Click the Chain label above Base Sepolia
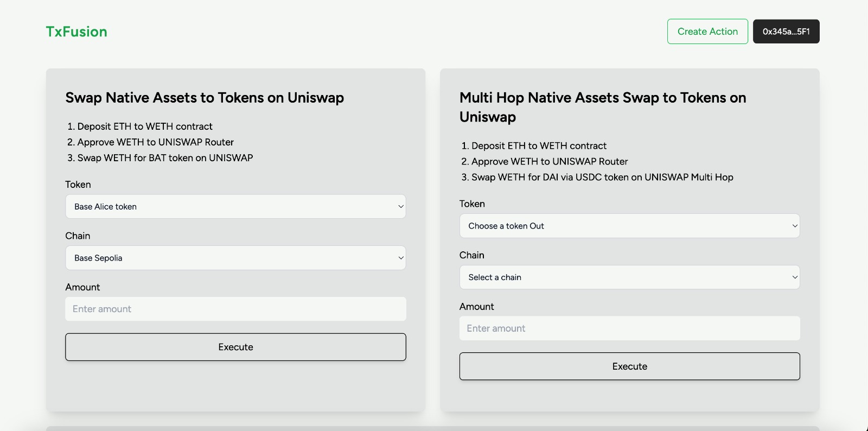This screenshot has width=868, height=431. [x=78, y=236]
